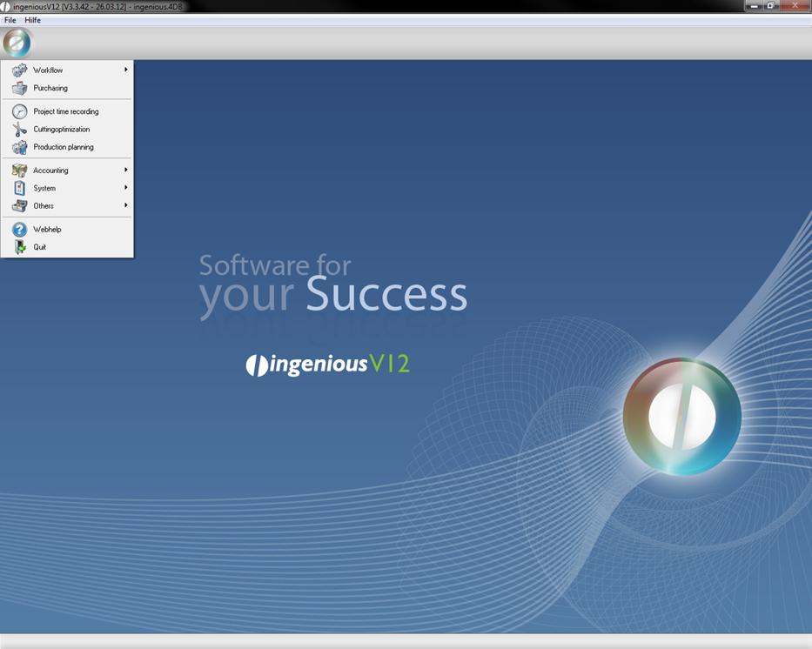The height and width of the screenshot is (649, 812).
Task: Expand the Accounting submenu arrow
Action: click(126, 171)
